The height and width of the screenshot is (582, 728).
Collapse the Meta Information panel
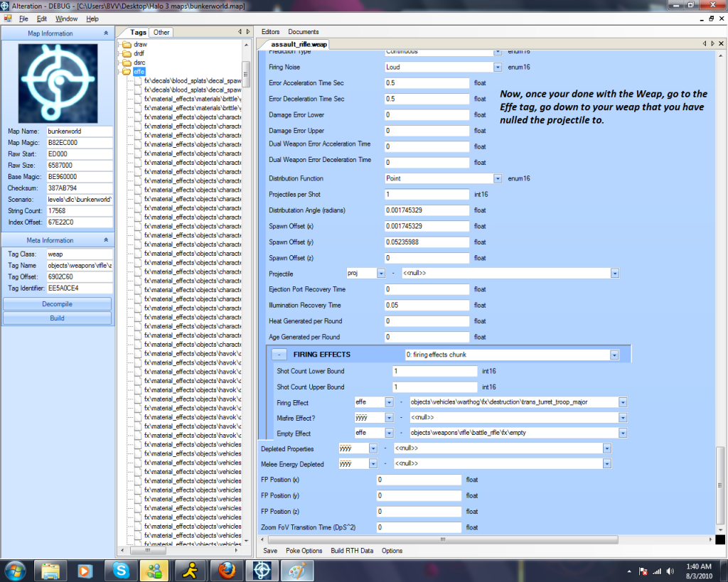[106, 240]
